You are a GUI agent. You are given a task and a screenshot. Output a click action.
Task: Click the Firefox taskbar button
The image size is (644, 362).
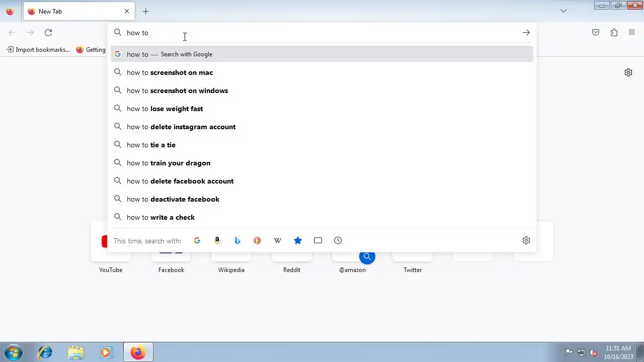coord(138,352)
